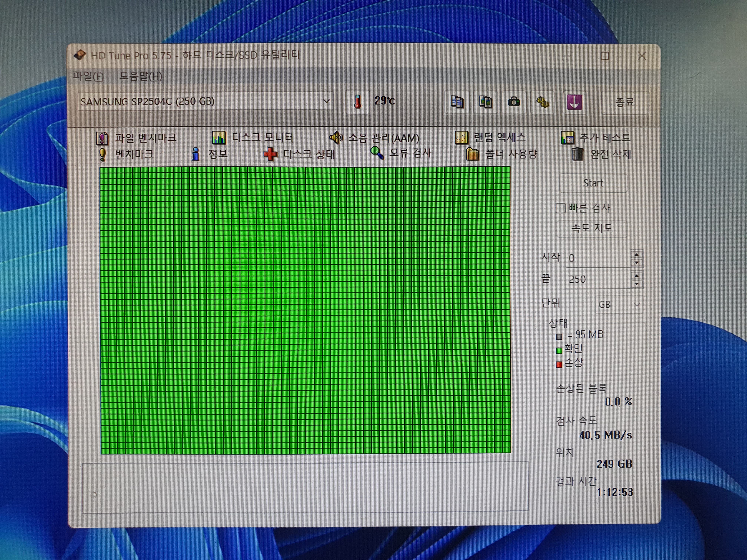Increase the 끝 value with up arrow
The height and width of the screenshot is (560, 747).
tap(637, 276)
